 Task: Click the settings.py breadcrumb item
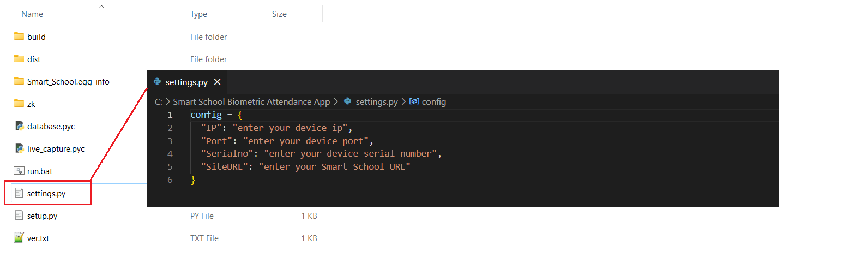[376, 102]
